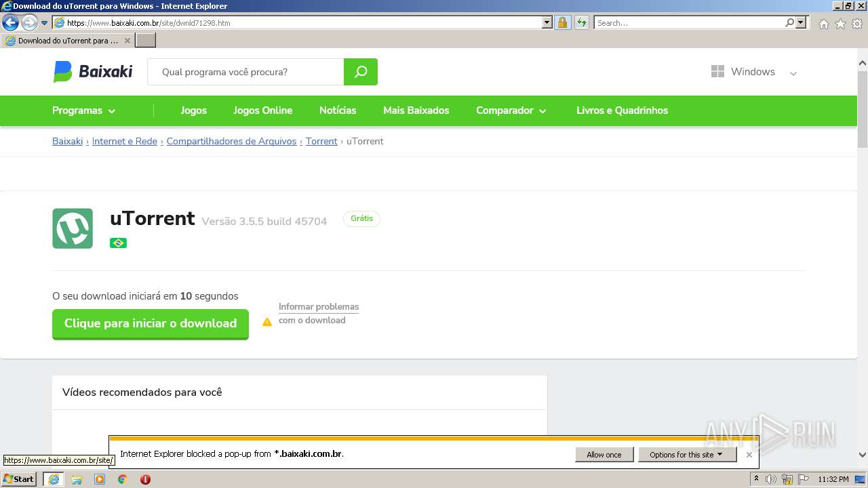Click the Windows platform logo icon

[x=717, y=72]
